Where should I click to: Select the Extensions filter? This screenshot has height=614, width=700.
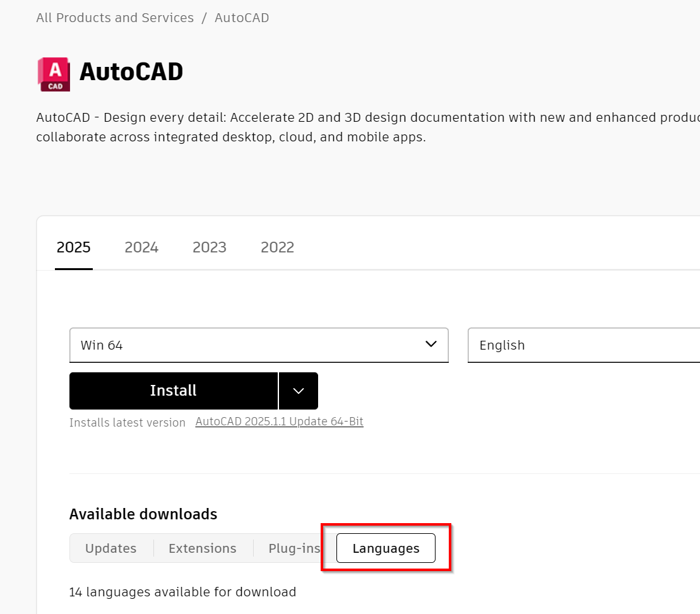click(x=202, y=548)
